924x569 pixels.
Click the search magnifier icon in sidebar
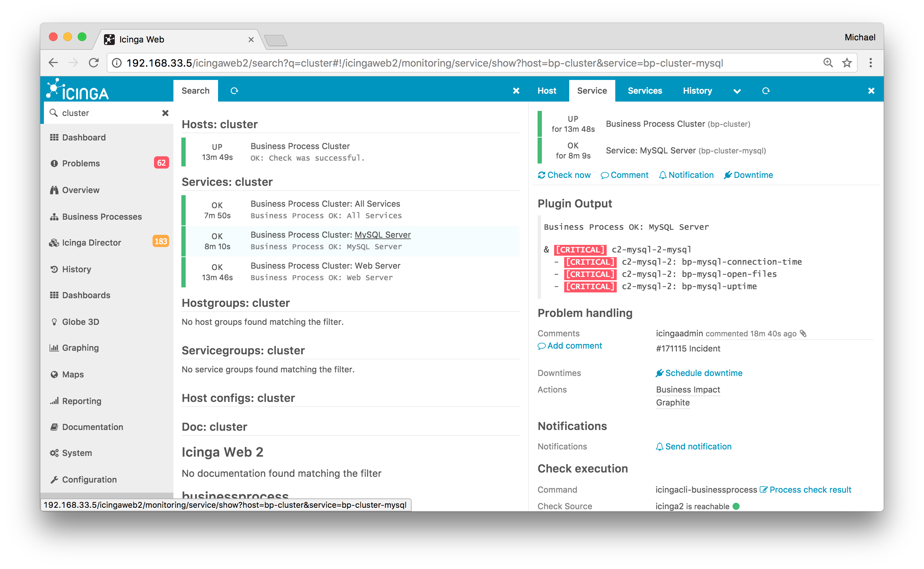[x=54, y=112]
